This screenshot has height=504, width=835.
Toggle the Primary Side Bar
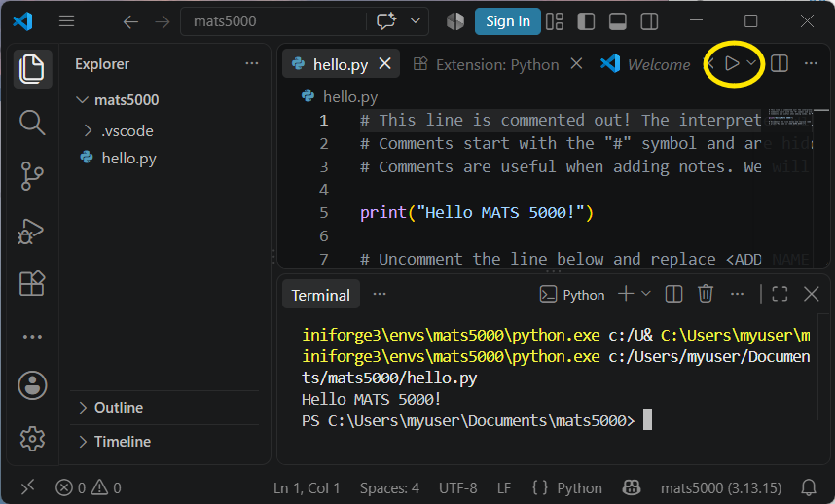pyautogui.click(x=586, y=21)
